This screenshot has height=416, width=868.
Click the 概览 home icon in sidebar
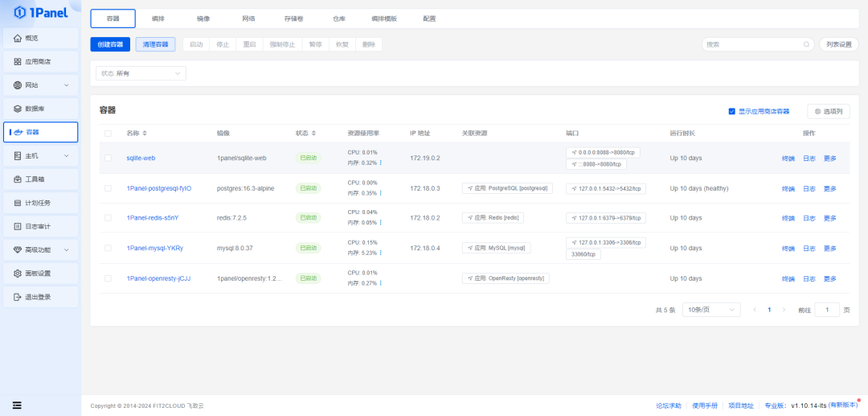[18, 39]
